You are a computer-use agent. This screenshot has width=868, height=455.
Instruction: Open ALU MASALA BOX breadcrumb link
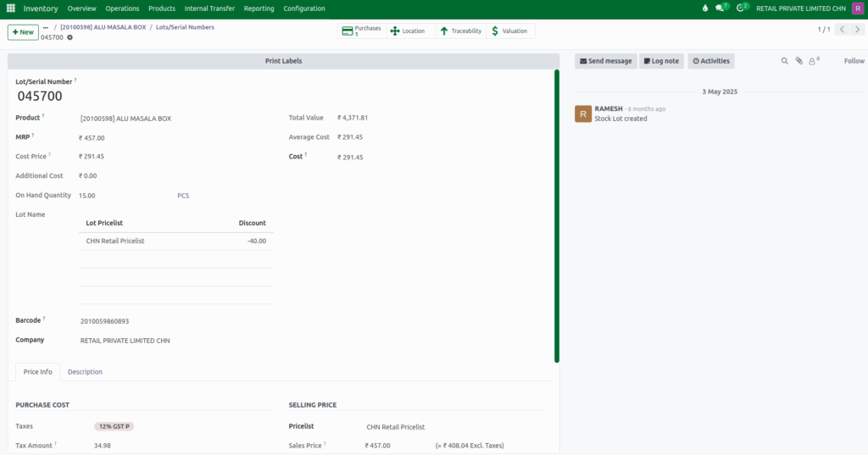103,27
